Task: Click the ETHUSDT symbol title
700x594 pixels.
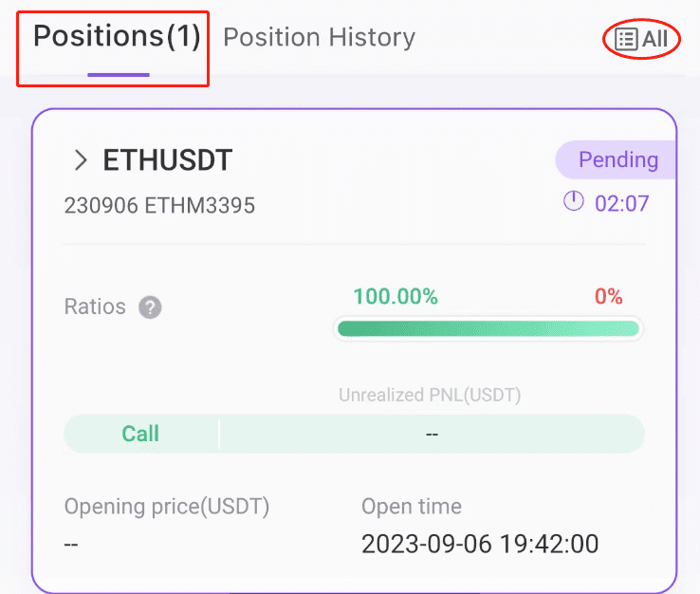Action: (167, 160)
